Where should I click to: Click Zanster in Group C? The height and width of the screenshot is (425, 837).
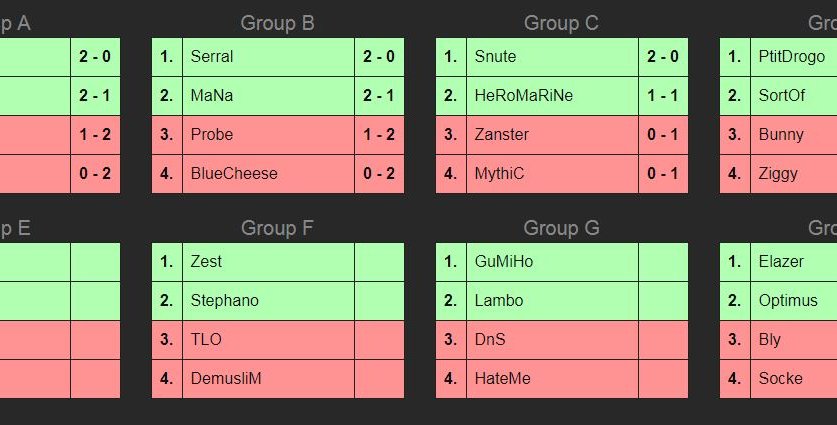(502, 135)
